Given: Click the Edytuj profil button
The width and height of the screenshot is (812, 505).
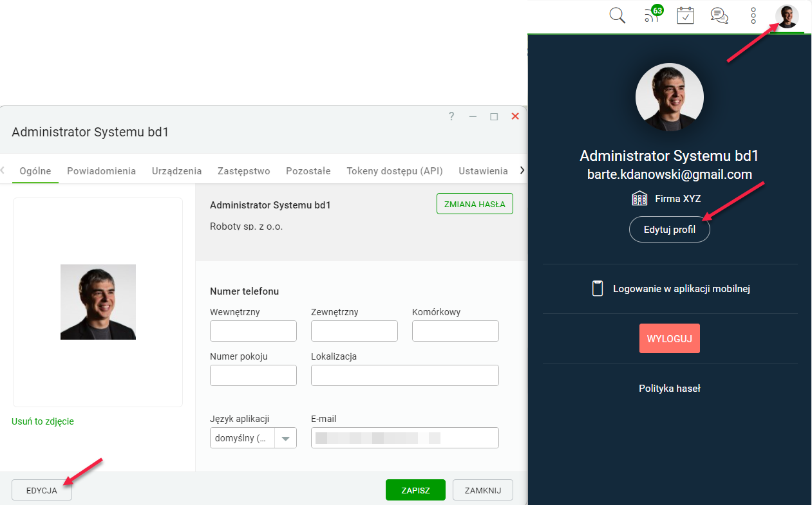Looking at the screenshot, I should 670,229.
